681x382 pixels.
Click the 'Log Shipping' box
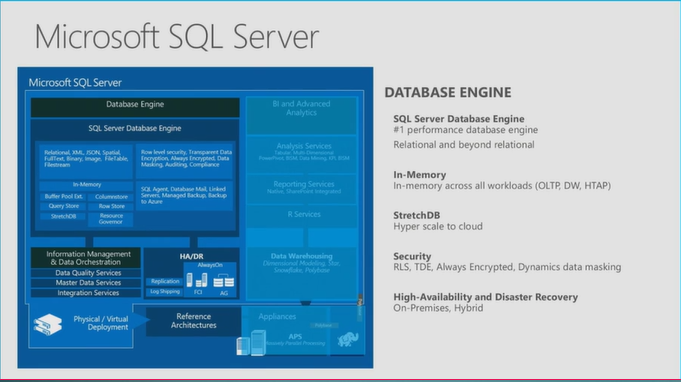click(165, 292)
